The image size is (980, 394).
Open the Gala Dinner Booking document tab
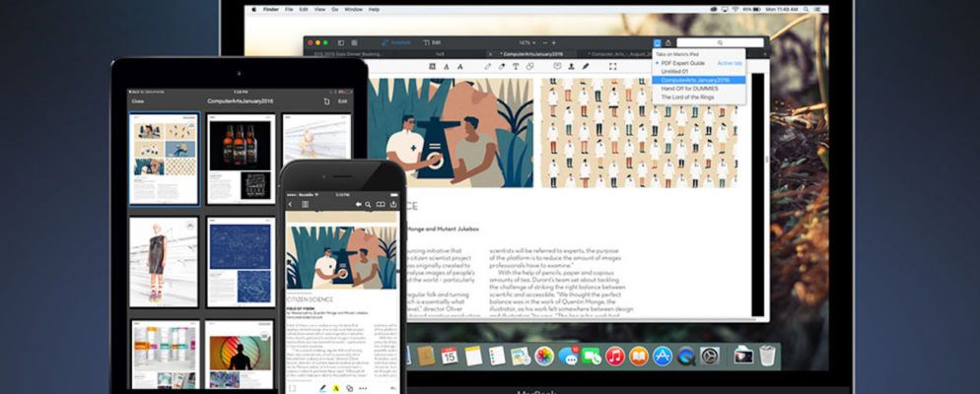(x=348, y=54)
